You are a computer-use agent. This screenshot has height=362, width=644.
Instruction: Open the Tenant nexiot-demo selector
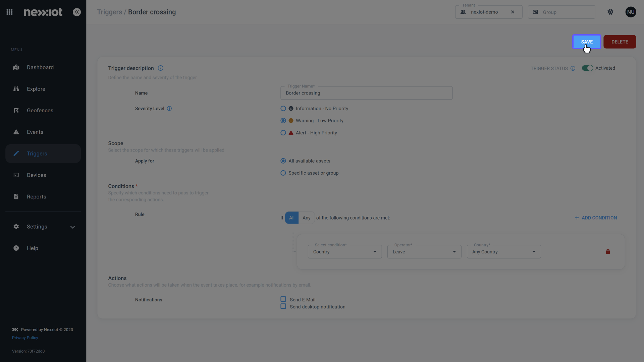(x=489, y=12)
